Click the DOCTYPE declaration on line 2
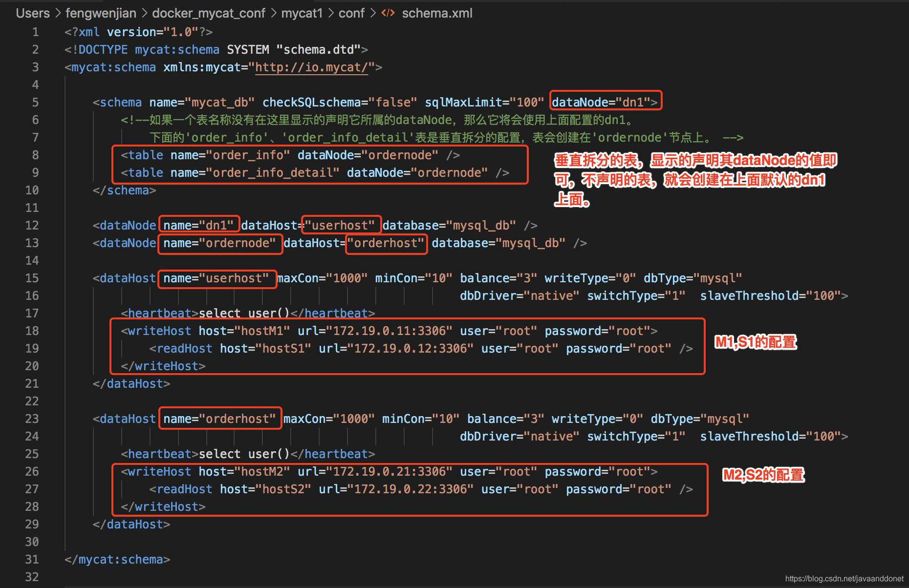 coord(216,50)
